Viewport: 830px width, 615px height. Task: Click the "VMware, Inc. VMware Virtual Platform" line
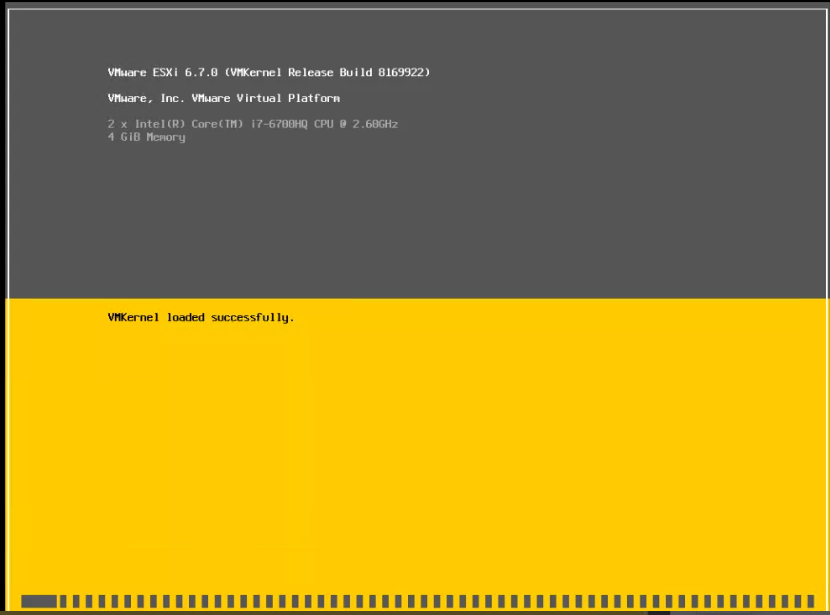tap(224, 98)
